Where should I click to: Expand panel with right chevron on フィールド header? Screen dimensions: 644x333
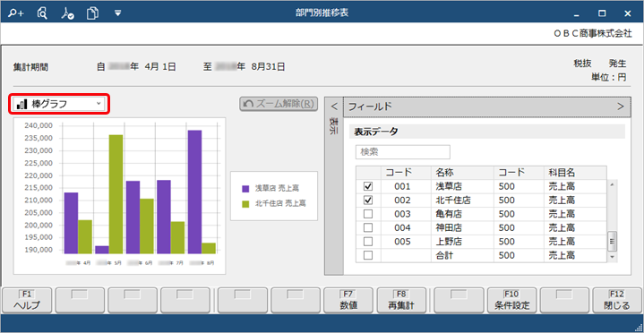[620, 107]
